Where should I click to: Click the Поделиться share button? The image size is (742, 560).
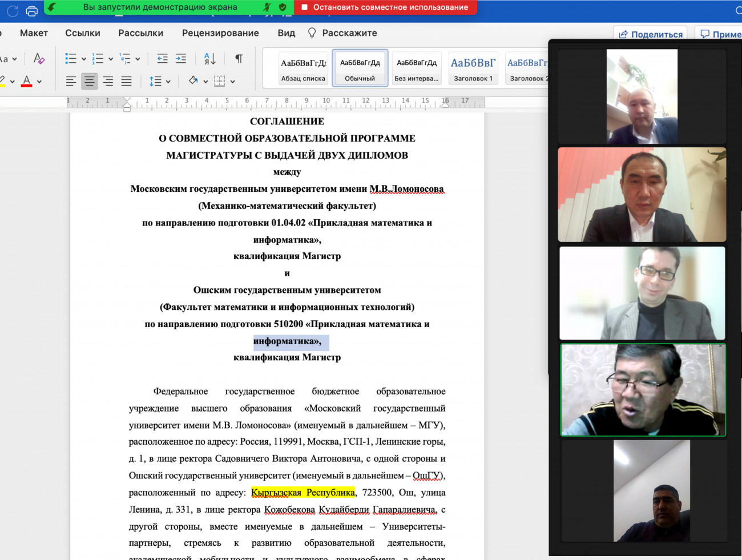coord(651,34)
